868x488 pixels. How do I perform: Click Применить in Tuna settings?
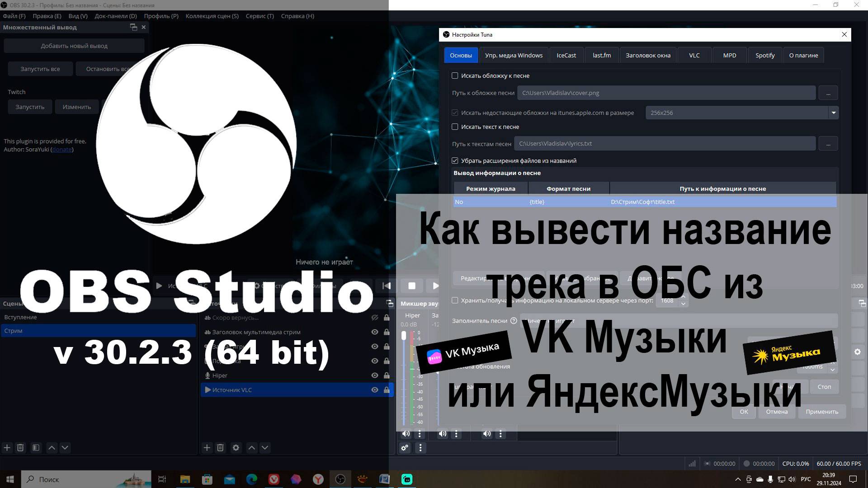(822, 412)
